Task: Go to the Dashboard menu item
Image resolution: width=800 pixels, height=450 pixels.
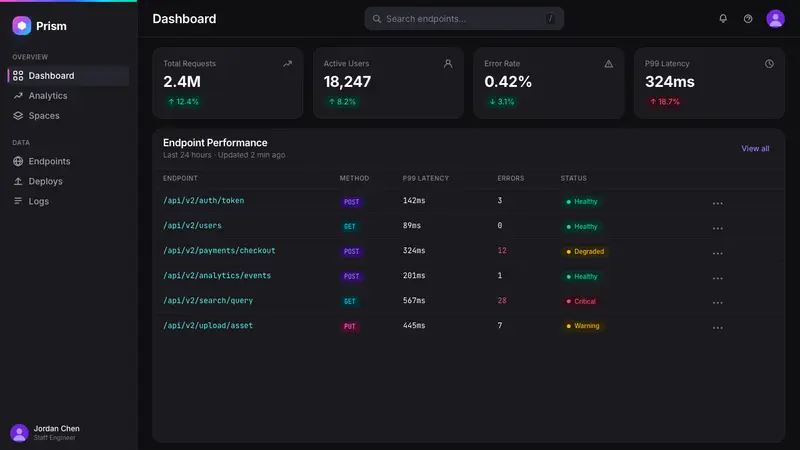Action: pos(68,76)
